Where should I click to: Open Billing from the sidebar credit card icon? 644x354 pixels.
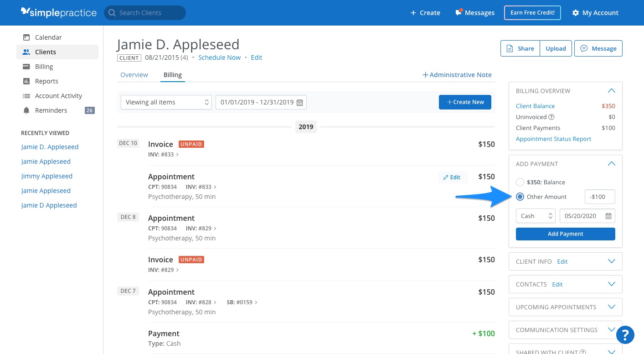(x=27, y=66)
